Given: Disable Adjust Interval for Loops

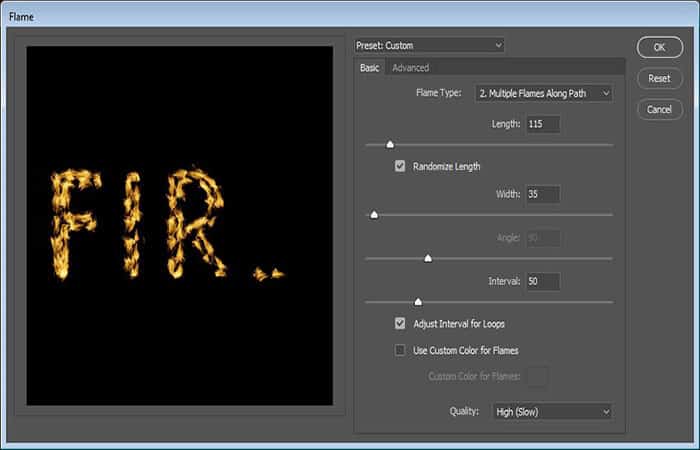Looking at the screenshot, I should 400,323.
